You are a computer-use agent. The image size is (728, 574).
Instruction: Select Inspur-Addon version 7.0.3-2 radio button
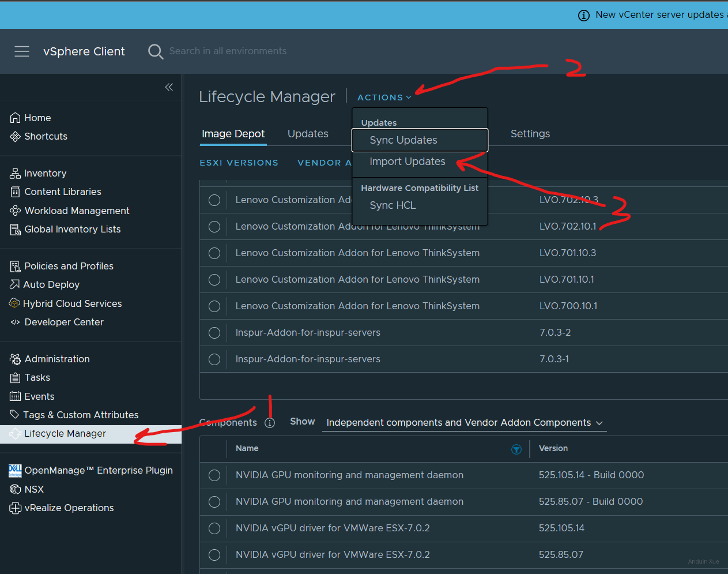[214, 333]
